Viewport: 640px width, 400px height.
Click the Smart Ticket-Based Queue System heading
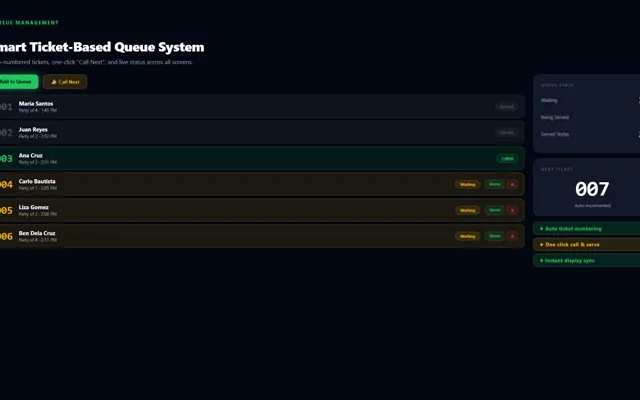click(102, 47)
